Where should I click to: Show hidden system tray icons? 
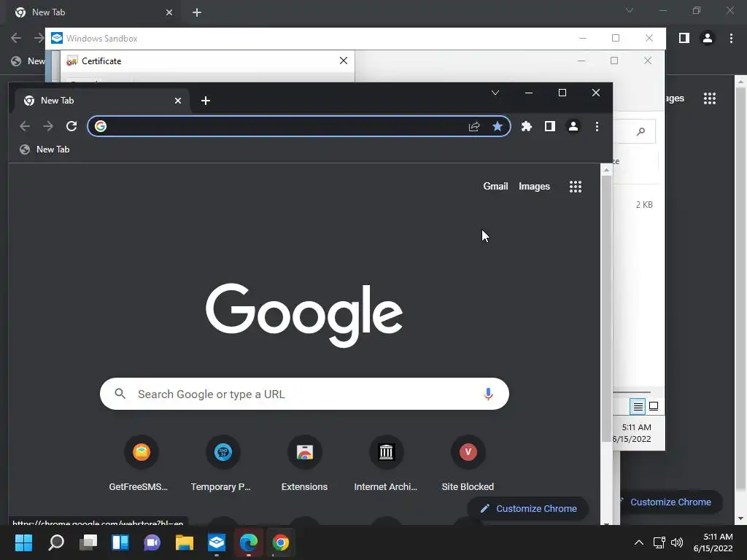coord(639,542)
